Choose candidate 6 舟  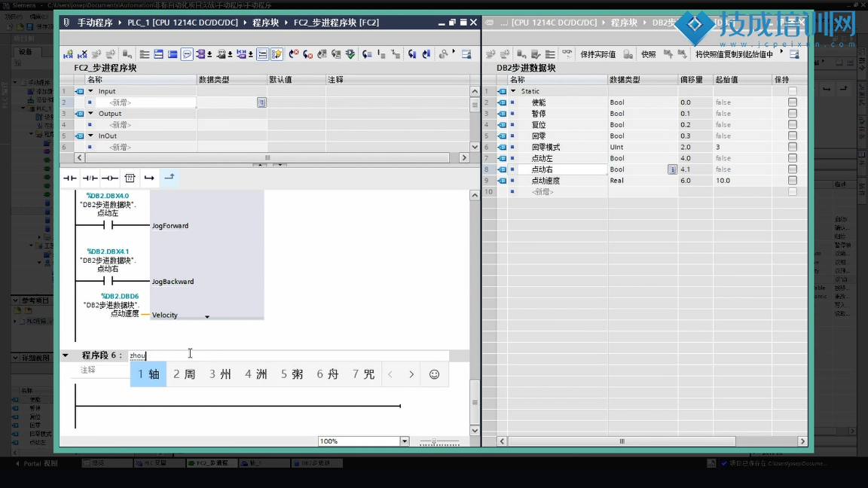328,374
